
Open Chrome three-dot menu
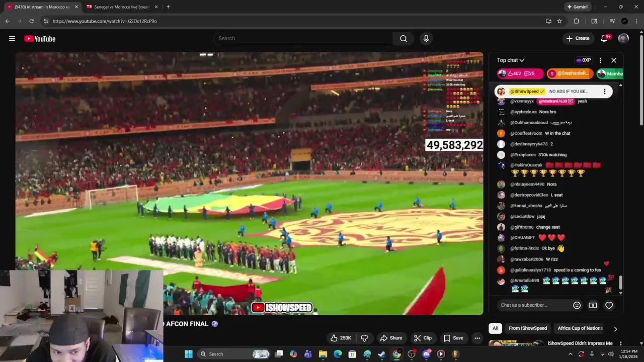(636, 21)
